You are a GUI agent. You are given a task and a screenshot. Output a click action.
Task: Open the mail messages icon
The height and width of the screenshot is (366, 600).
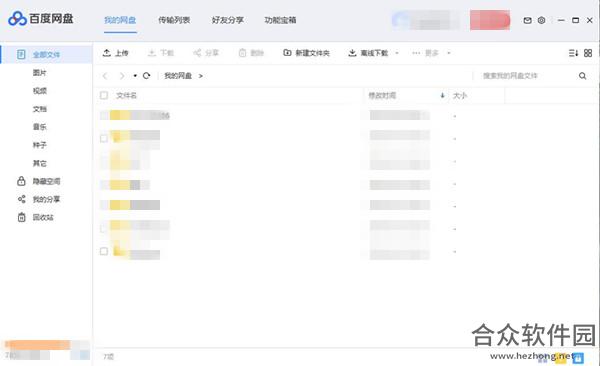click(527, 20)
